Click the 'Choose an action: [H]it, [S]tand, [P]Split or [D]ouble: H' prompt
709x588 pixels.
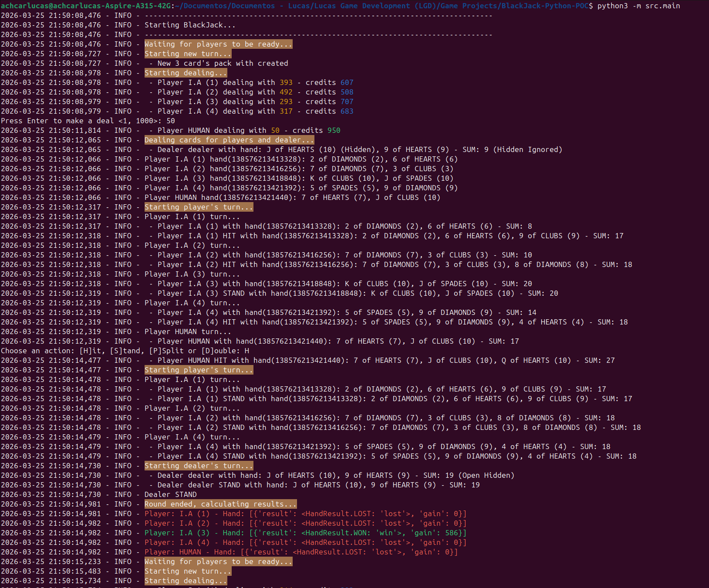pyautogui.click(x=125, y=351)
